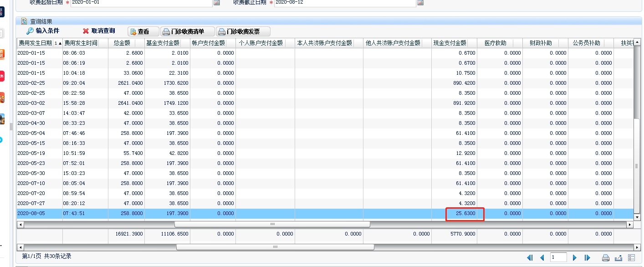This screenshot has width=644, height=267.
Task: Select the row dated 2020-07-10
Action: click(x=325, y=183)
